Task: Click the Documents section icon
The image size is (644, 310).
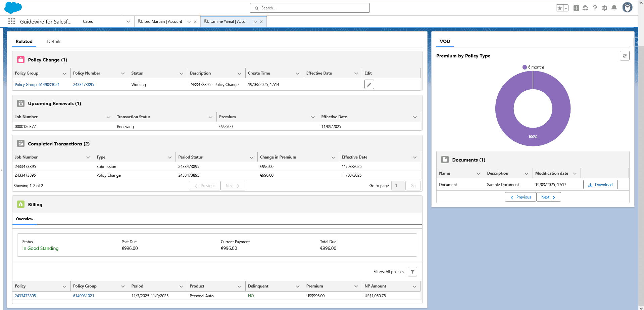Action: point(445,160)
